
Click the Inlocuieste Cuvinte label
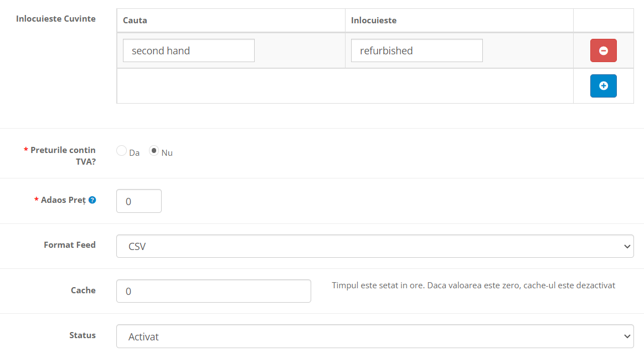56,19
